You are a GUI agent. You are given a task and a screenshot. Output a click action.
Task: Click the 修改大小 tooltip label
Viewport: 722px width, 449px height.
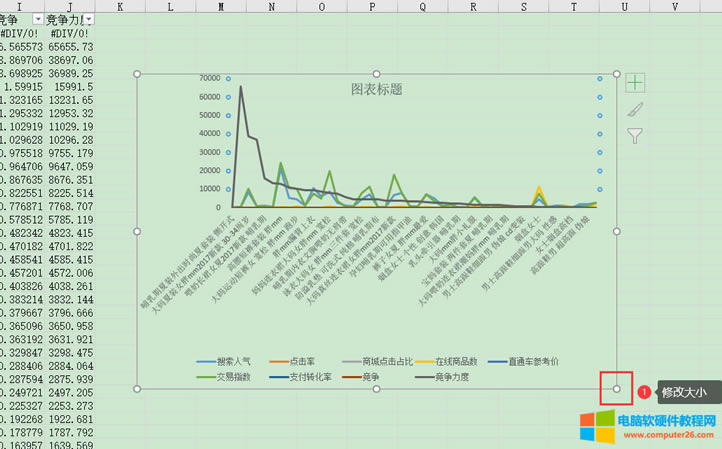point(684,393)
